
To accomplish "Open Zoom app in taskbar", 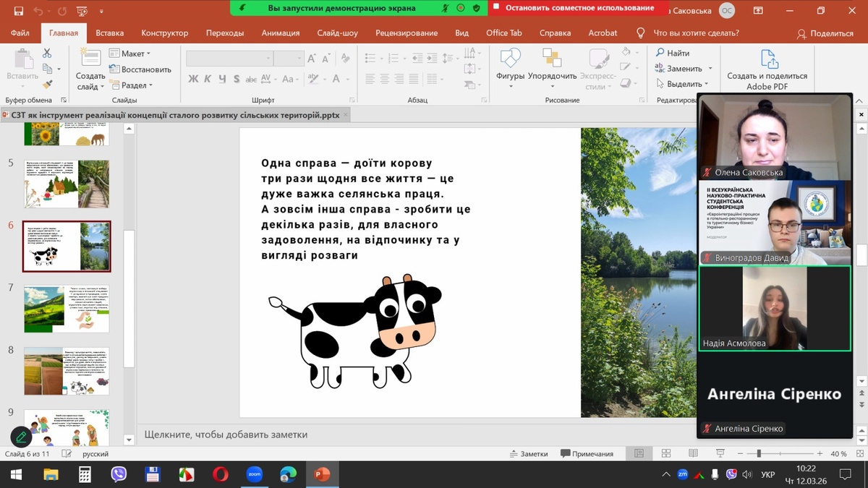I will (254, 474).
